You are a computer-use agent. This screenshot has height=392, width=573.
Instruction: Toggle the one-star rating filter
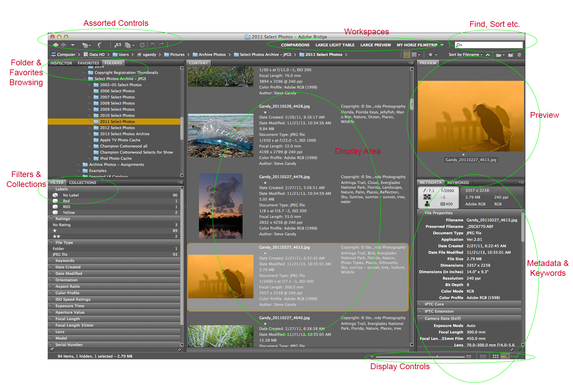click(114, 231)
